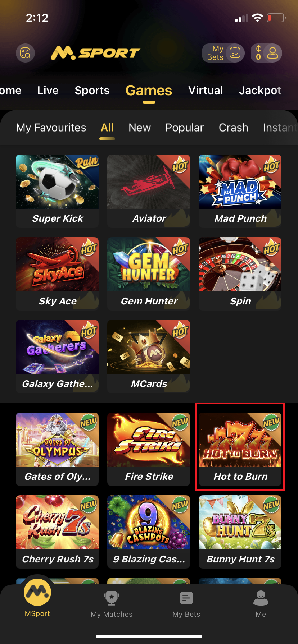Select the My Favourites filter
Image resolution: width=298 pixels, height=644 pixels.
point(51,128)
